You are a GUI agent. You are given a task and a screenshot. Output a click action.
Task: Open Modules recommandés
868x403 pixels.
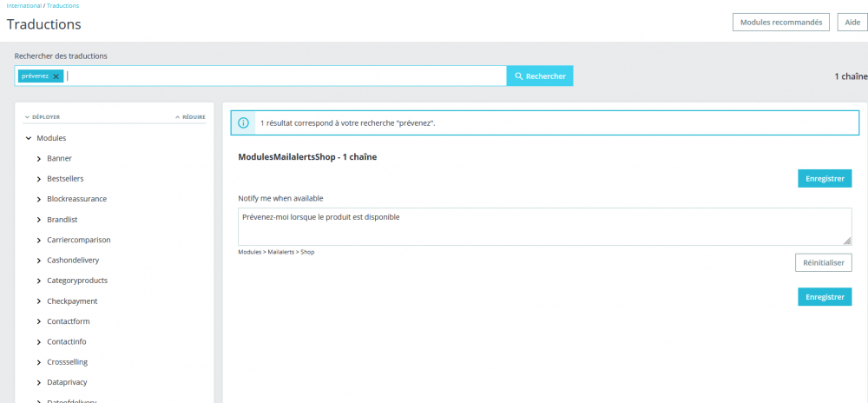[781, 23]
